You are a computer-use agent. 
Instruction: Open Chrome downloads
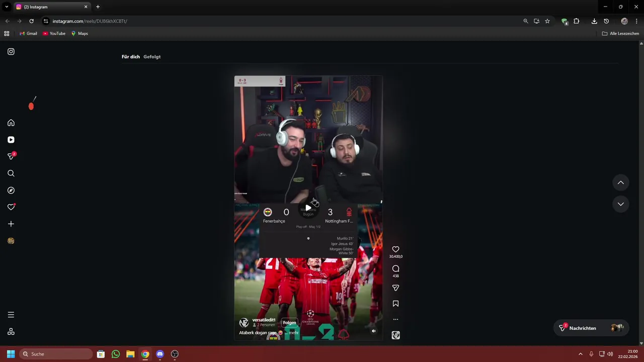pos(594,21)
